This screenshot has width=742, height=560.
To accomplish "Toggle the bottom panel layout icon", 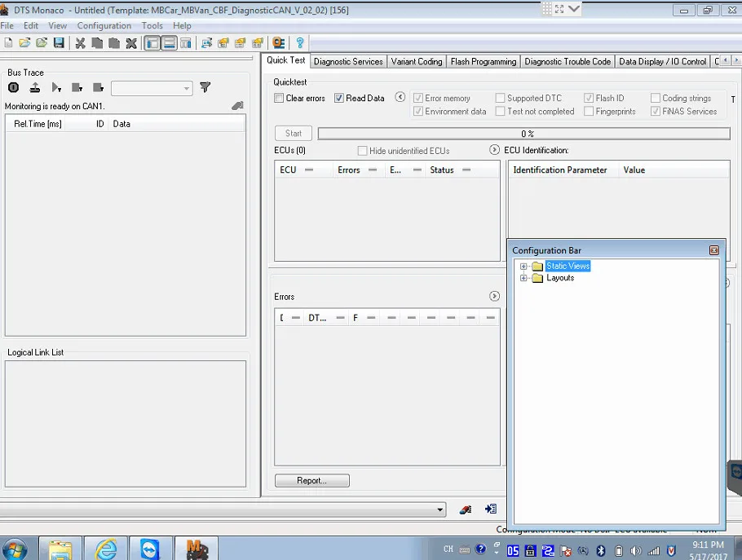I will (169, 43).
